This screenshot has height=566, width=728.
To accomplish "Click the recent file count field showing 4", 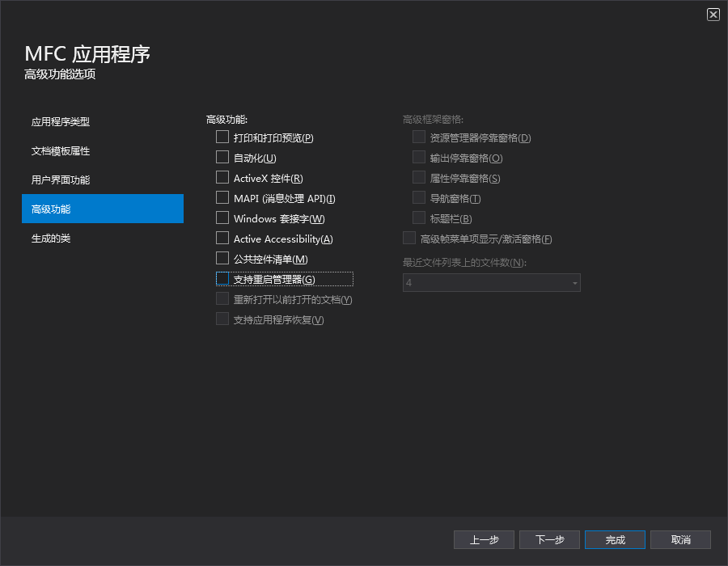I will pos(485,282).
